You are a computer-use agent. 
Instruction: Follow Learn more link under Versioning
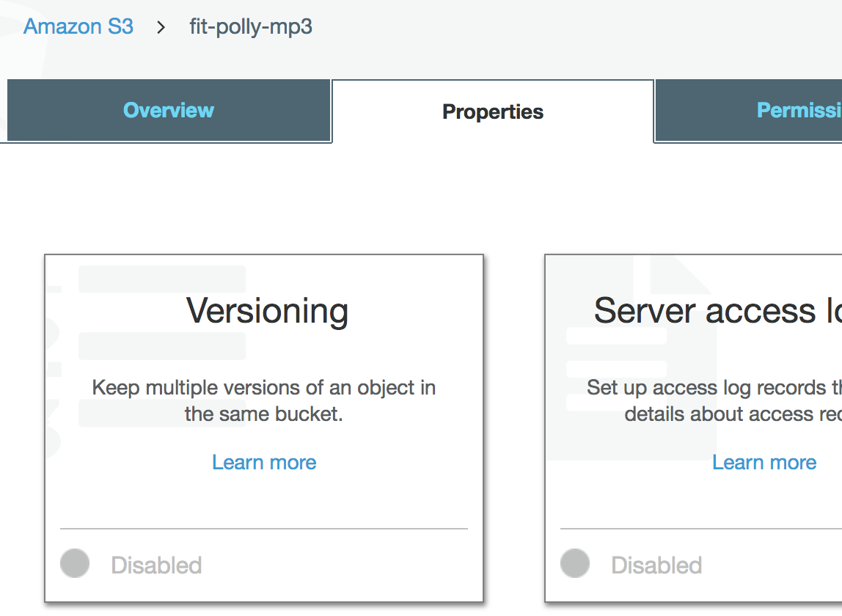pyautogui.click(x=264, y=463)
